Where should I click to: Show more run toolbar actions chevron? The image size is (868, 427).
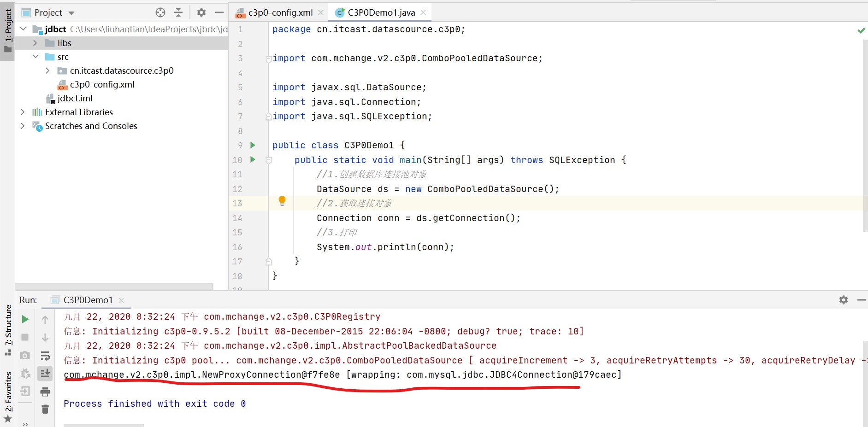[25, 423]
